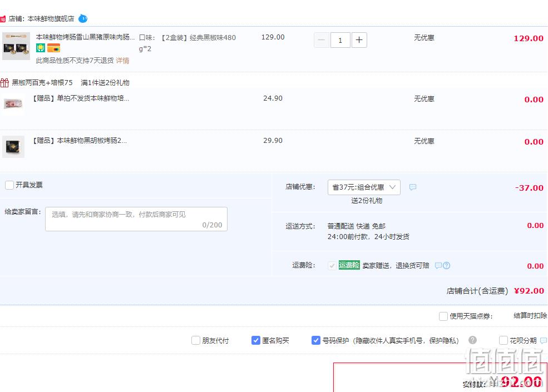The height and width of the screenshot is (392, 548).
Task: Click the 结算时扣除 text
Action: point(530,315)
